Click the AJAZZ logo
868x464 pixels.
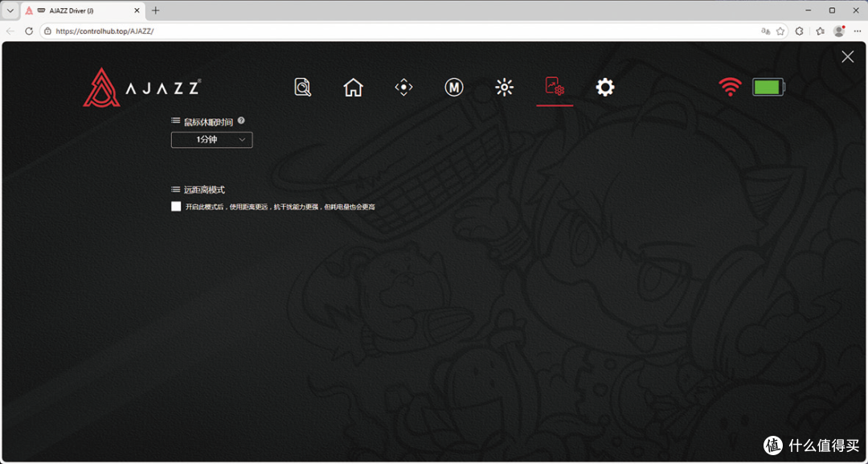(x=141, y=87)
